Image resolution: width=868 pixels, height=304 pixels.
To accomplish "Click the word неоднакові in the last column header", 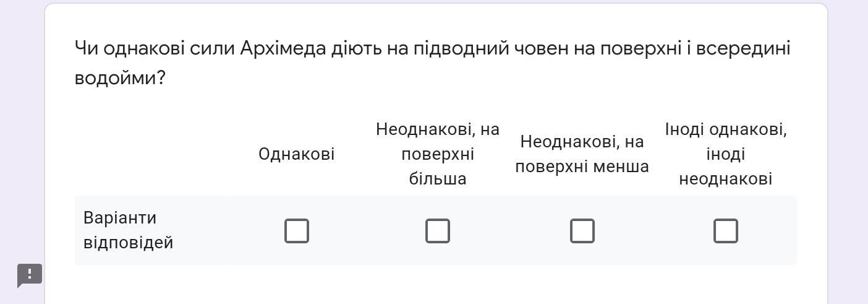I will [x=726, y=179].
